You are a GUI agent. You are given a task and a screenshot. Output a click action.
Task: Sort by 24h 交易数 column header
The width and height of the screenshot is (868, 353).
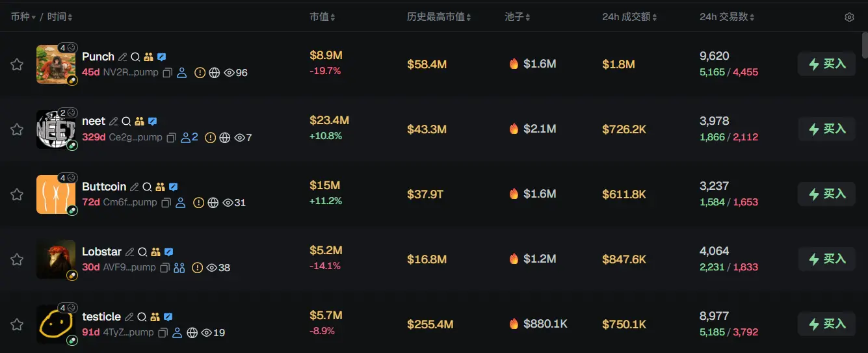tap(728, 17)
